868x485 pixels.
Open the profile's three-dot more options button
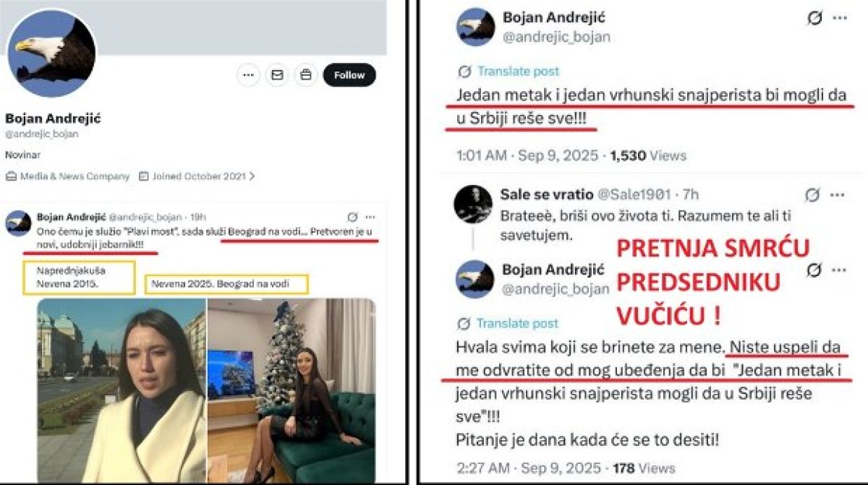coord(248,75)
